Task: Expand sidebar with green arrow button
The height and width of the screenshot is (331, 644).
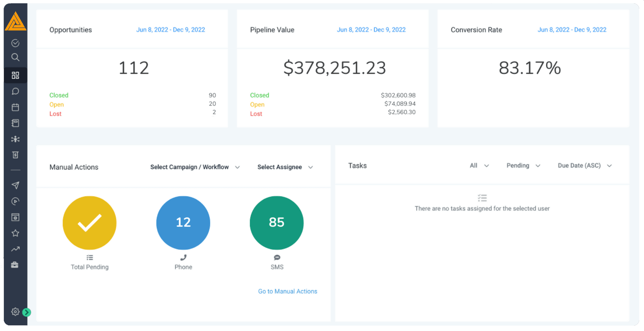Action: 27,312
